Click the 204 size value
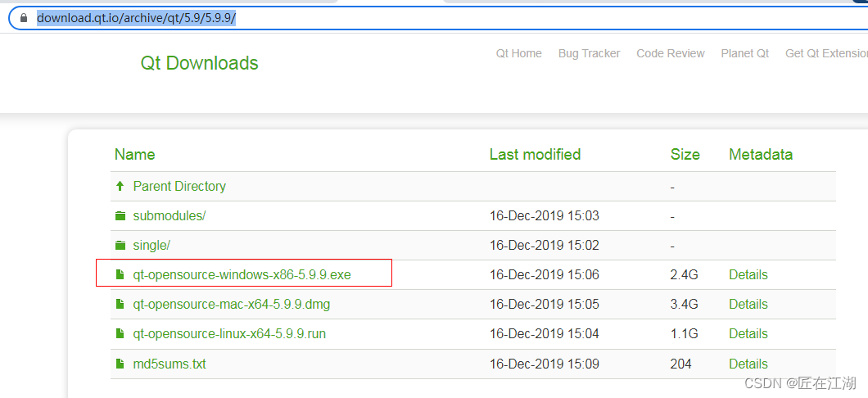 click(681, 364)
